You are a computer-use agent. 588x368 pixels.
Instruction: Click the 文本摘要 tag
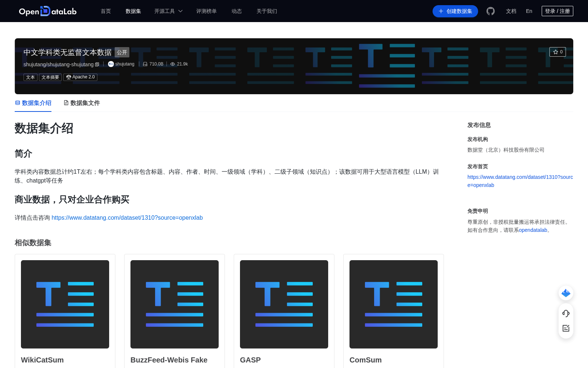50,77
